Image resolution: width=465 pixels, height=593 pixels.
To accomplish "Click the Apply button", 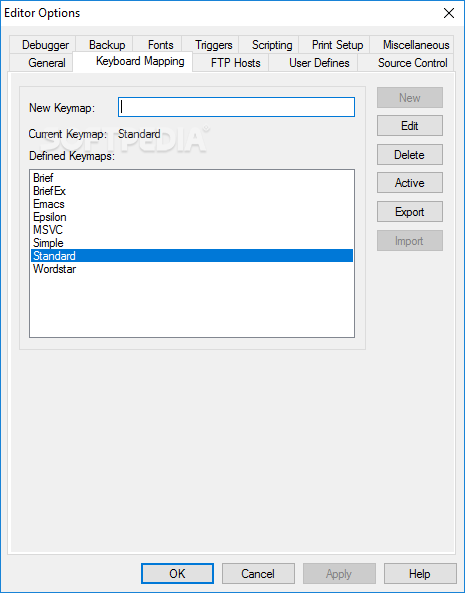I will (x=339, y=574).
